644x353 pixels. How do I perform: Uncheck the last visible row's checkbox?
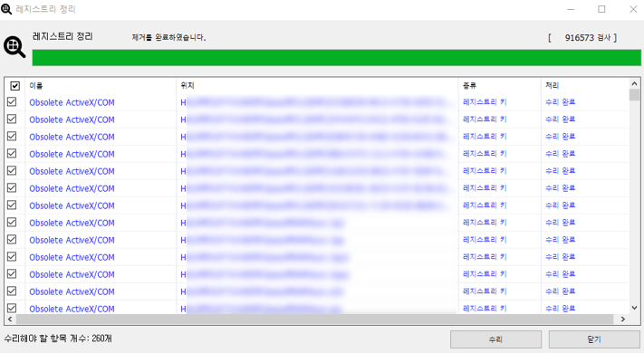[x=12, y=309]
